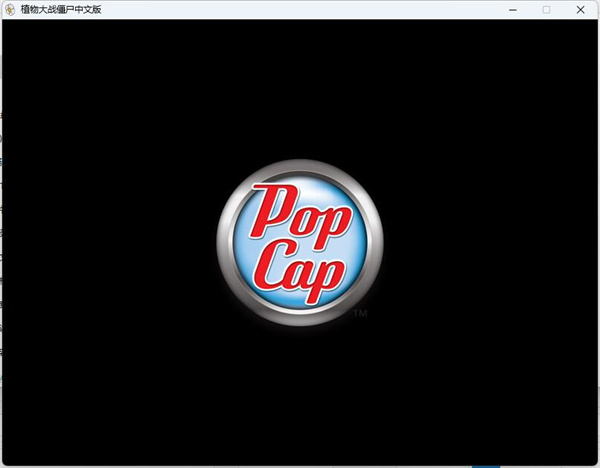The height and width of the screenshot is (468, 600).
Task: Click the silver ring's left edge
Action: [222, 241]
